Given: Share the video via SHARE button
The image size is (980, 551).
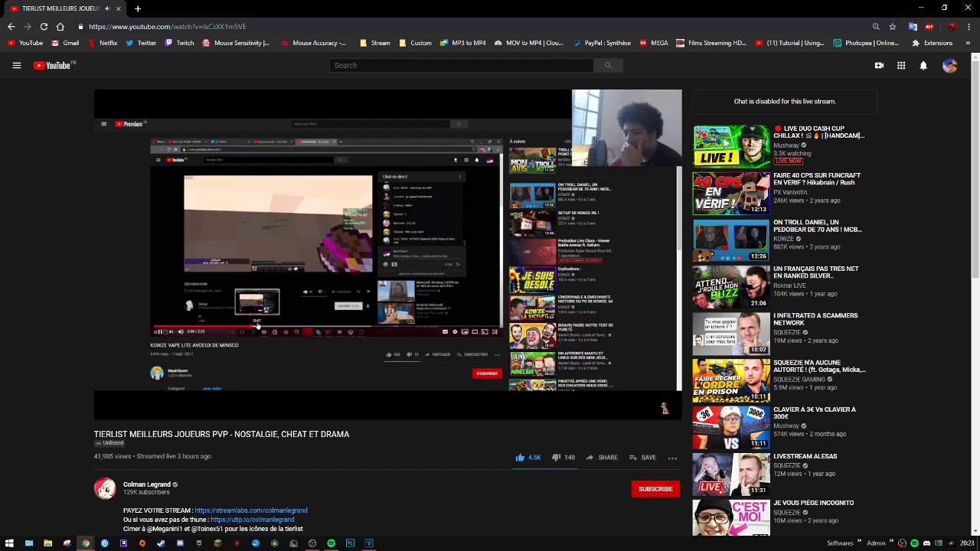Looking at the screenshot, I should tap(601, 458).
